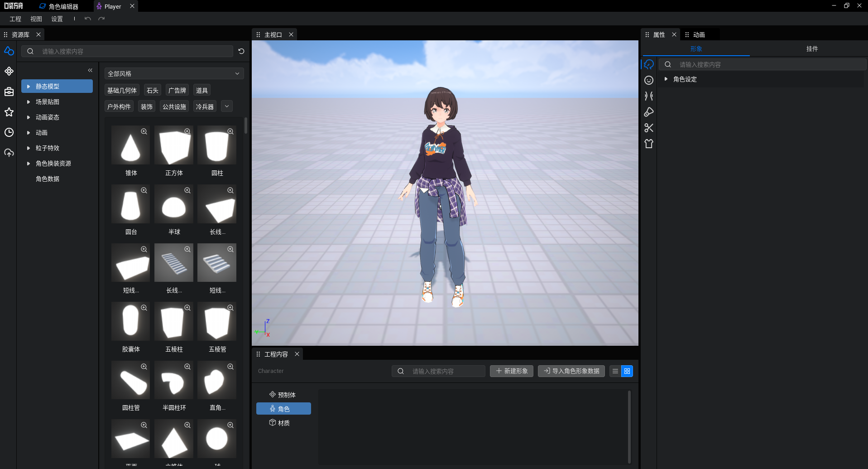The image size is (868, 469).
Task: Select the makeup brush icon in properties
Action: pos(649,112)
